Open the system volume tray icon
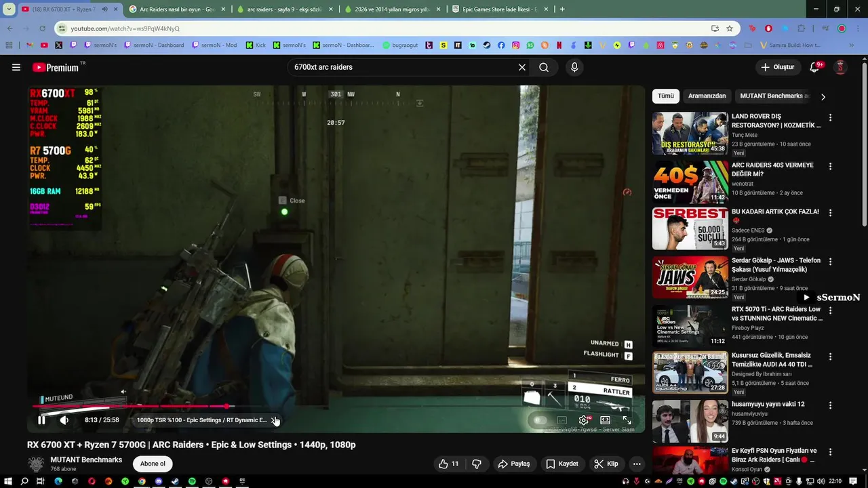 click(x=821, y=481)
